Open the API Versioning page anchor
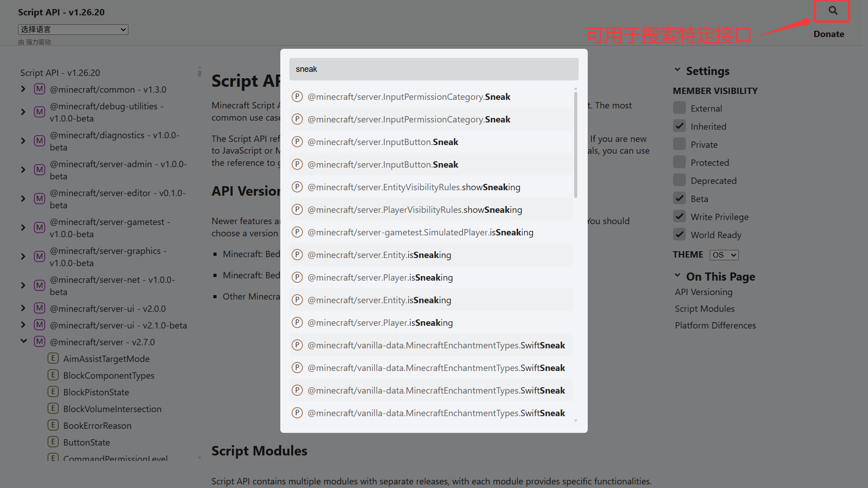This screenshot has height=488, width=868. pyautogui.click(x=703, y=292)
